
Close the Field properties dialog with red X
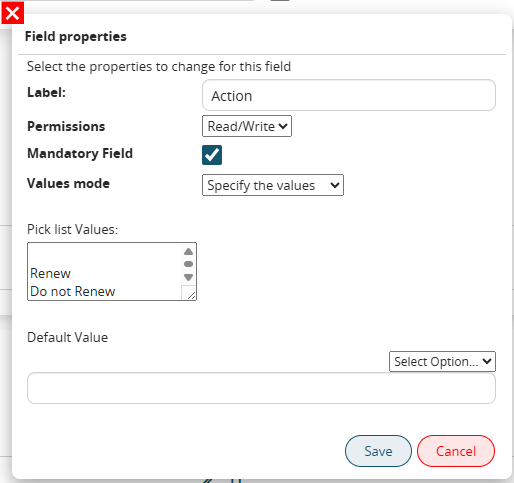coord(13,13)
